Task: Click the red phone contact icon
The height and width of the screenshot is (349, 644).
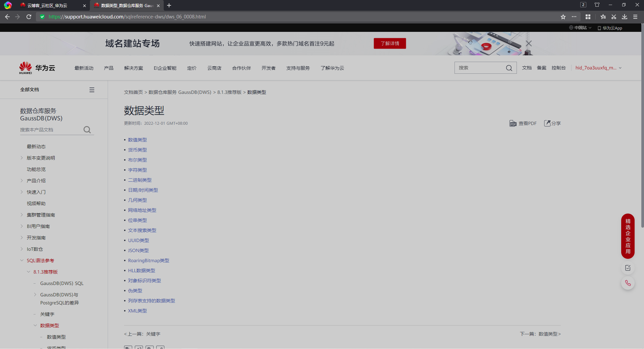Action: coord(628,283)
